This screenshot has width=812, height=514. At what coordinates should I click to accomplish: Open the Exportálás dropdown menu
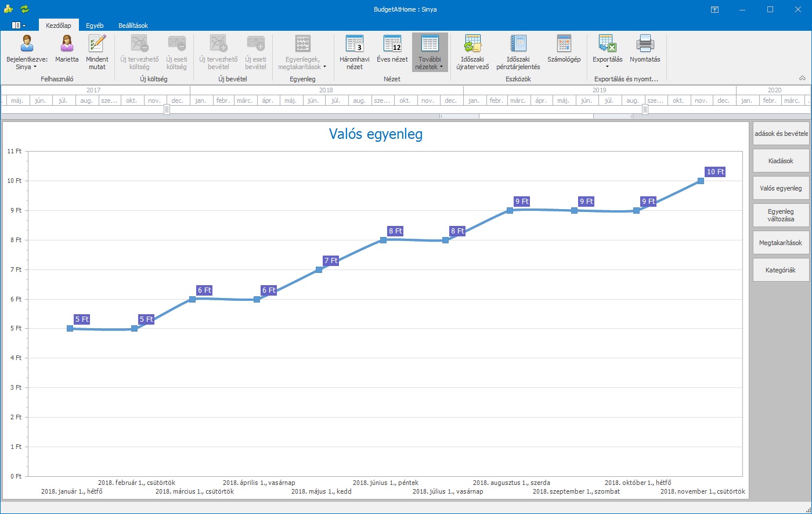(607, 52)
